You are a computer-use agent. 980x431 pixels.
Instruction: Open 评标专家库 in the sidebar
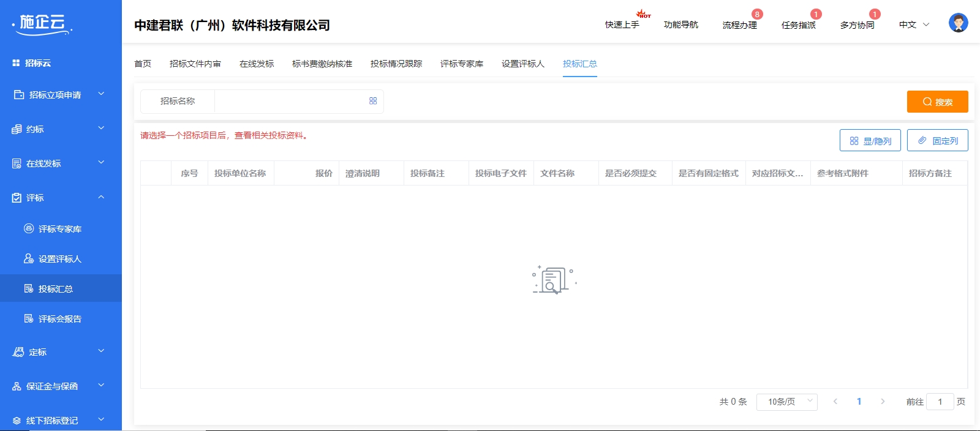click(x=59, y=229)
